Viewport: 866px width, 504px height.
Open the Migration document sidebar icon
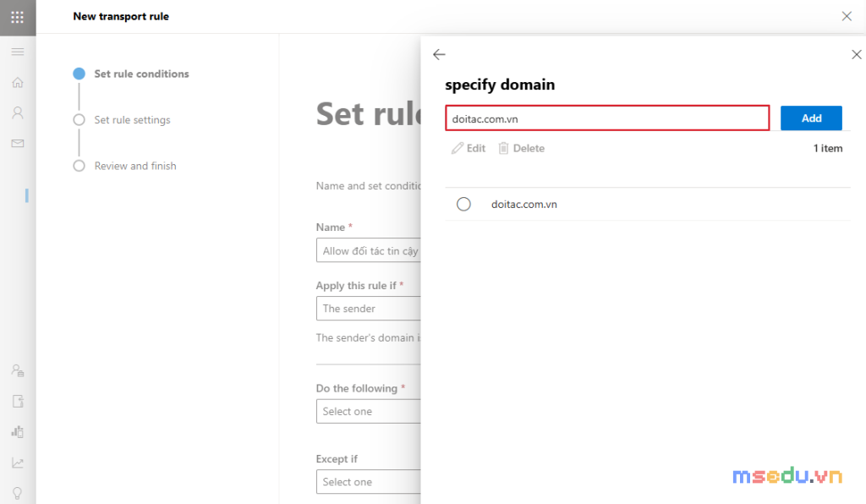tap(18, 402)
